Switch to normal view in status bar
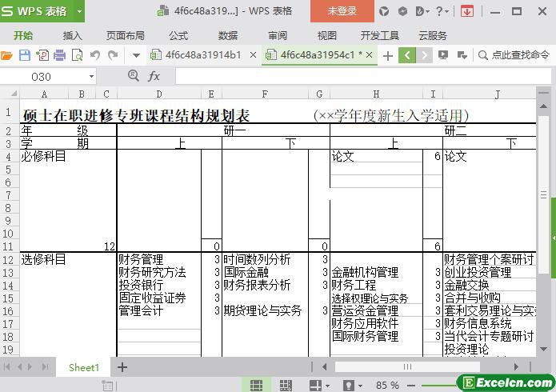The image size is (556, 392). point(255,386)
